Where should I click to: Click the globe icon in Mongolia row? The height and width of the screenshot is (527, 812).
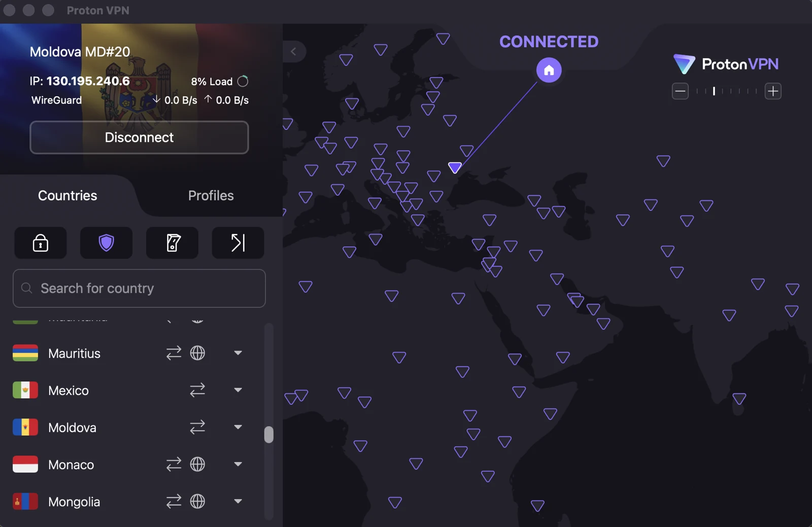tap(197, 501)
